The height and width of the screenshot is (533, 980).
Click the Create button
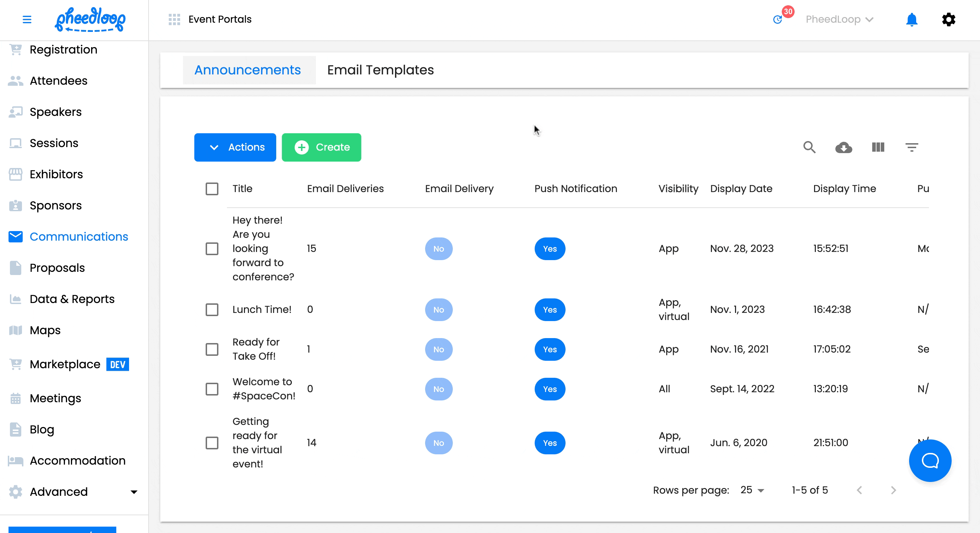[321, 147]
